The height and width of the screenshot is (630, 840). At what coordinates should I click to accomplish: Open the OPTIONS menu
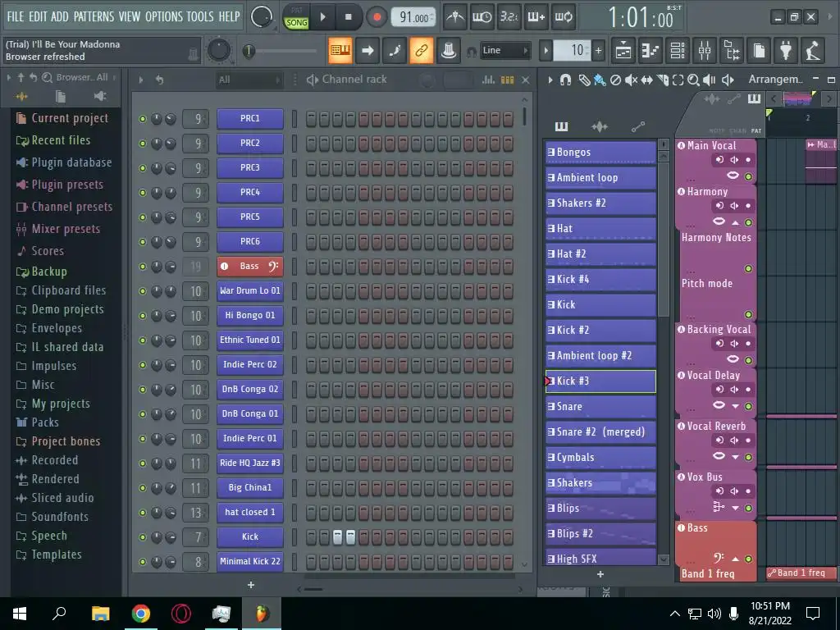coord(164,16)
